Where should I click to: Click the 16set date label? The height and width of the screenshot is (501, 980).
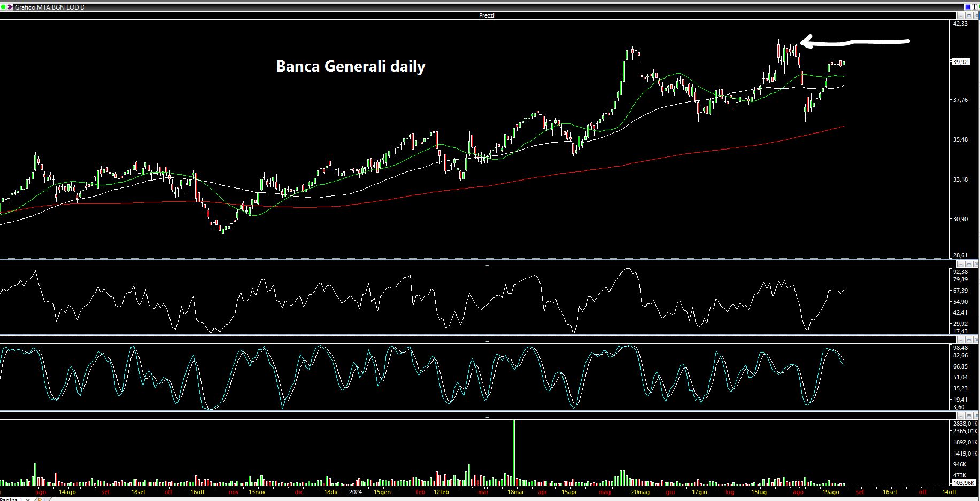click(890, 492)
